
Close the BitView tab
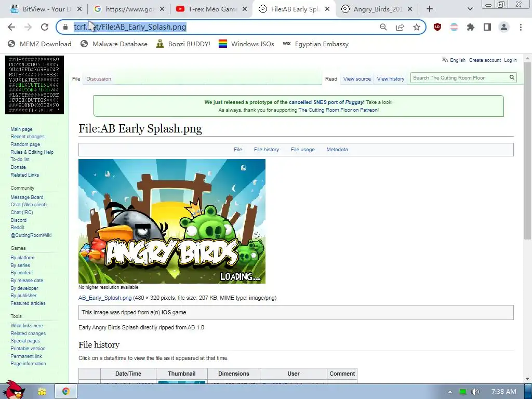click(79, 9)
